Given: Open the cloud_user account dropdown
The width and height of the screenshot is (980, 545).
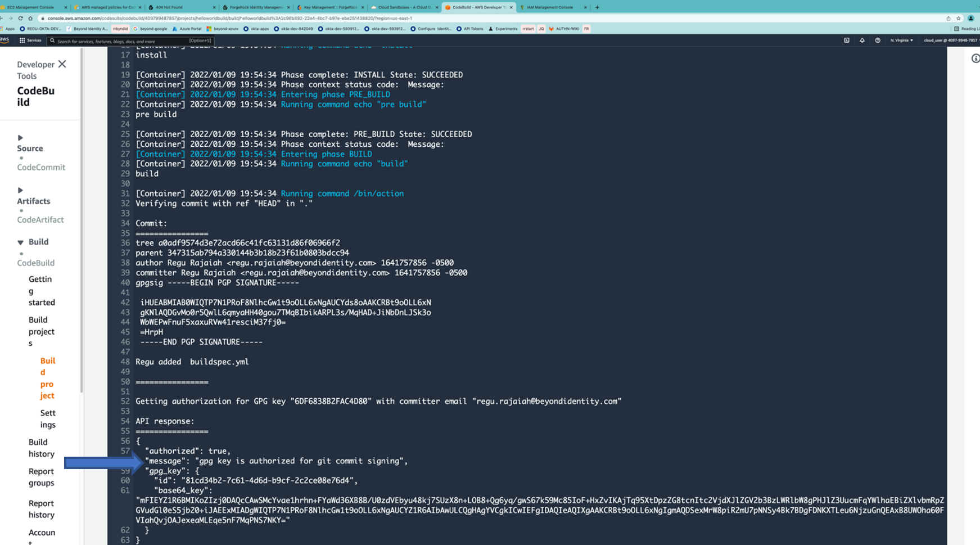Looking at the screenshot, I should click(950, 40).
